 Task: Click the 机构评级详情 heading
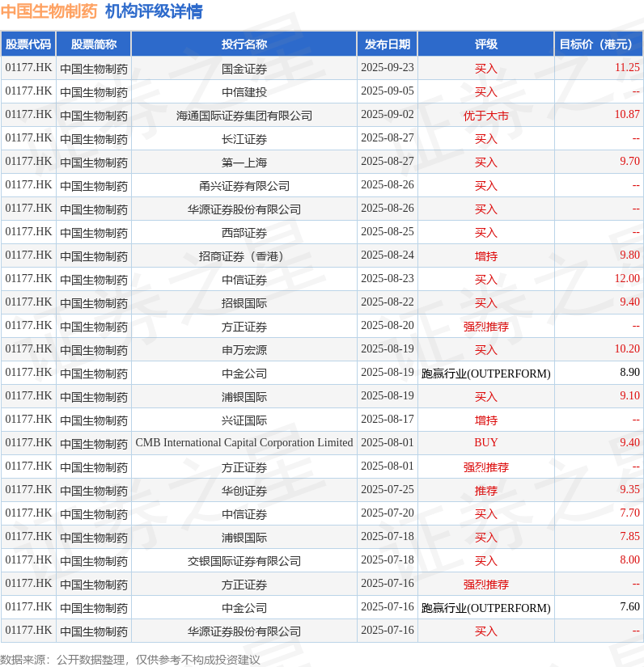tap(154, 11)
